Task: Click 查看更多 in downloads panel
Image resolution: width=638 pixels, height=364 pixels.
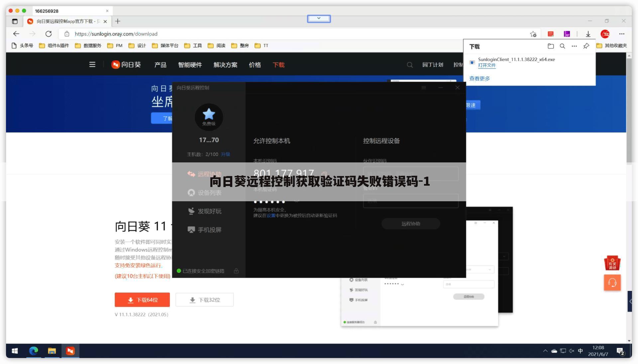Action: click(479, 79)
